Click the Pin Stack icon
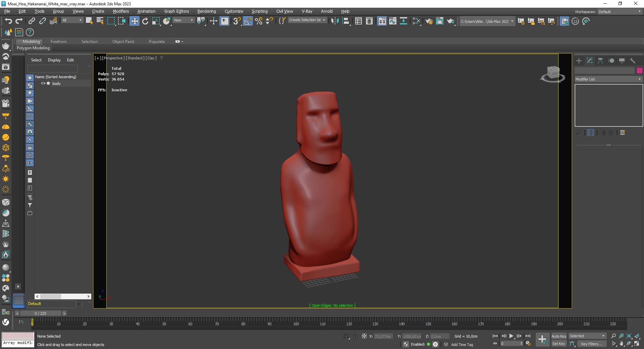 click(x=579, y=133)
